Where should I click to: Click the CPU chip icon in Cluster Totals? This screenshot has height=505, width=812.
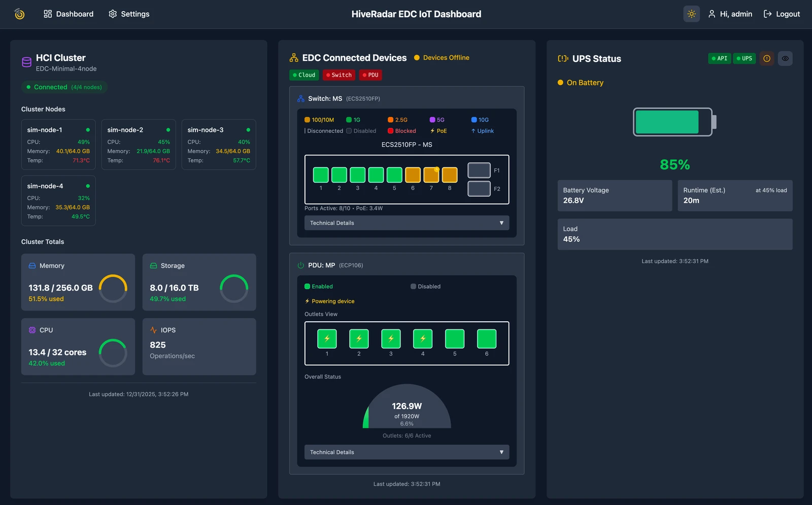(x=31, y=330)
